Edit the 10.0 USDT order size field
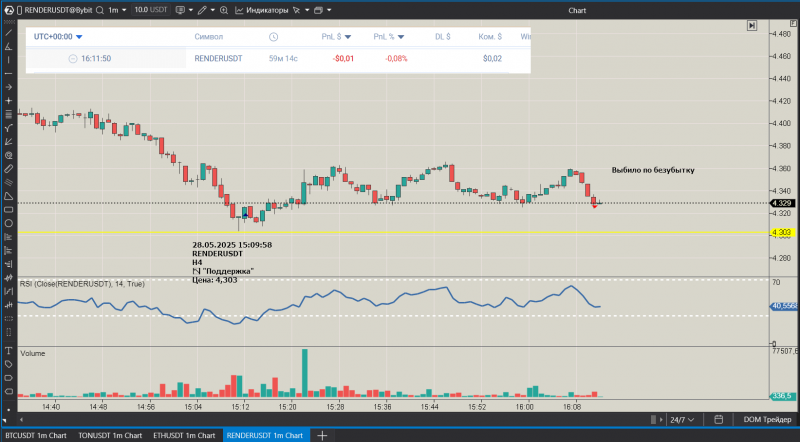The width and height of the screenshot is (800, 442). point(151,10)
